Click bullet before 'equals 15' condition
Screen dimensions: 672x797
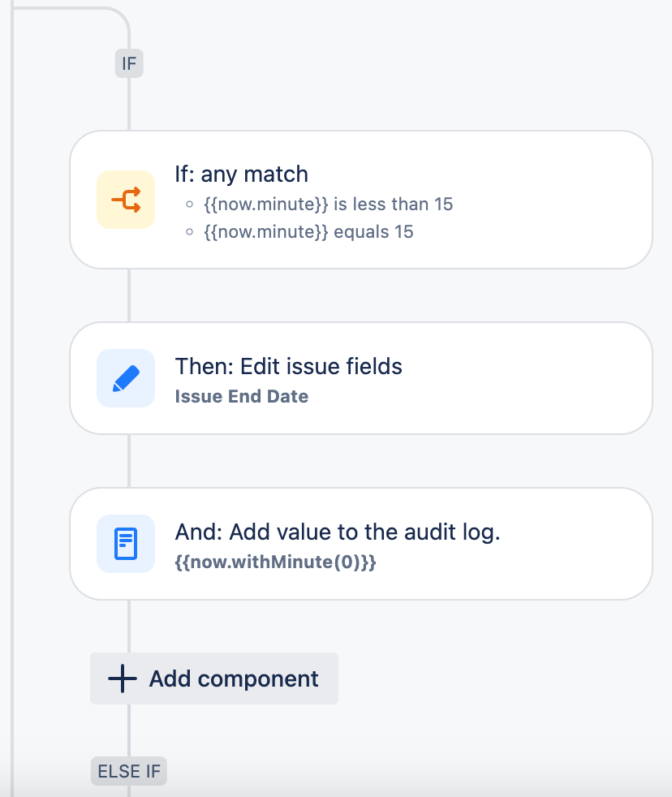pyautogui.click(x=189, y=233)
